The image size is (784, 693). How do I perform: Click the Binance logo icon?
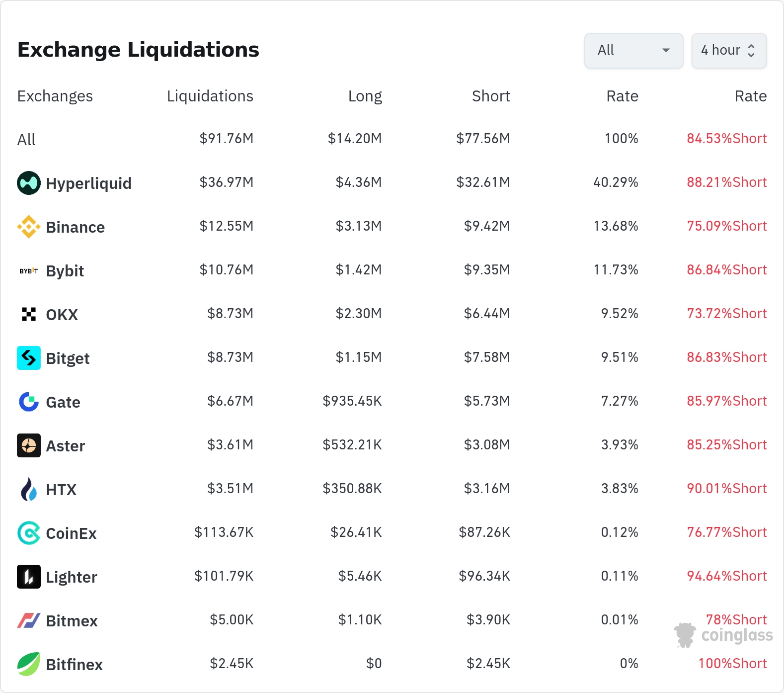click(x=29, y=227)
